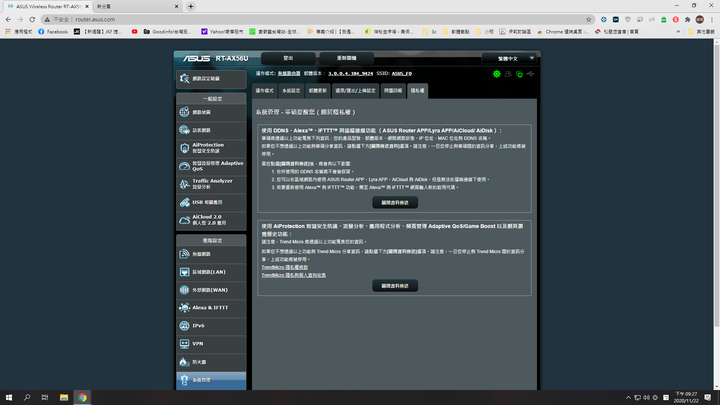Click the guest users status icon

point(508,73)
